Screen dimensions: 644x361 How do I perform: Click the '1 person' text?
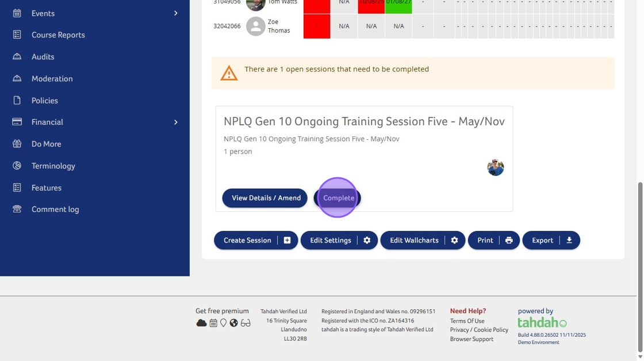238,151
